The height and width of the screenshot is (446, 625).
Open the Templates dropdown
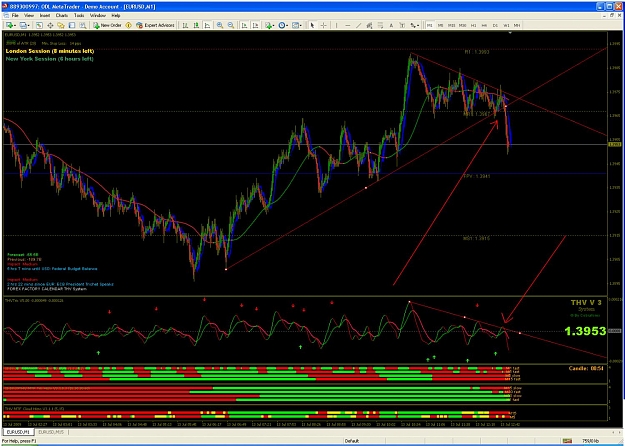(x=297, y=25)
